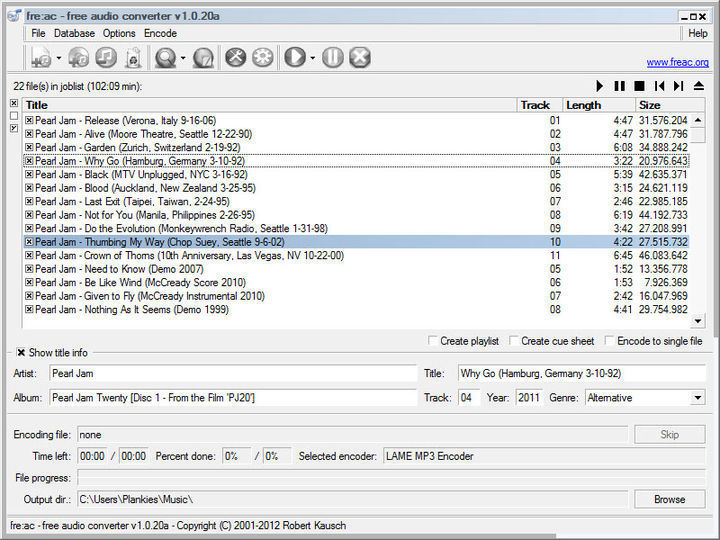Screen dimensions: 720x540
Task: Sort joblist by the Track column header
Action: pyautogui.click(x=540, y=105)
